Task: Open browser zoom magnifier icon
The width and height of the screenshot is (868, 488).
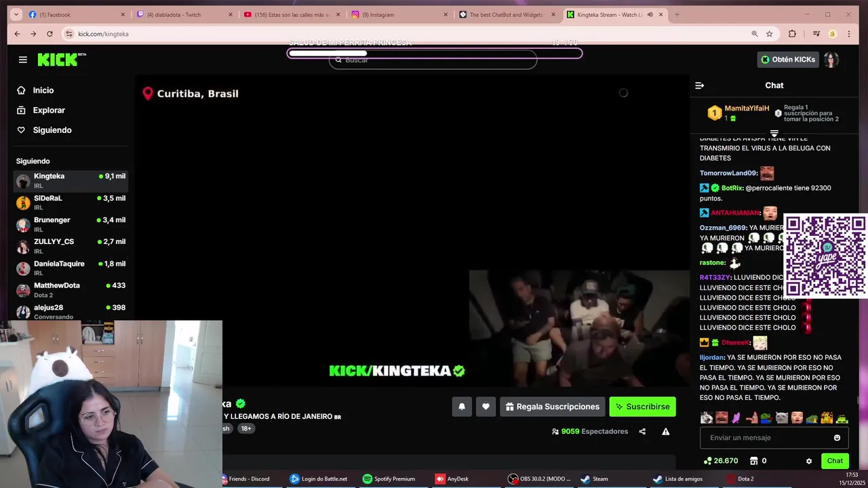Action: tap(754, 34)
